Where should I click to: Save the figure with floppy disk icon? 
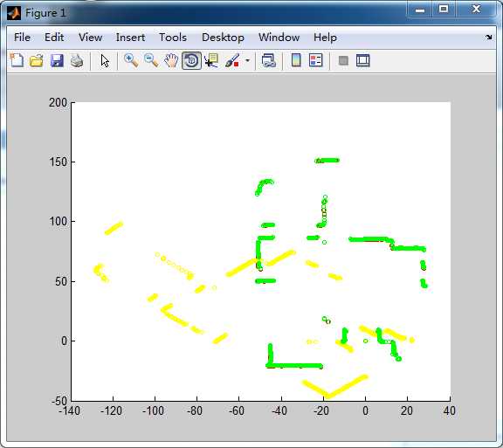coord(57,60)
